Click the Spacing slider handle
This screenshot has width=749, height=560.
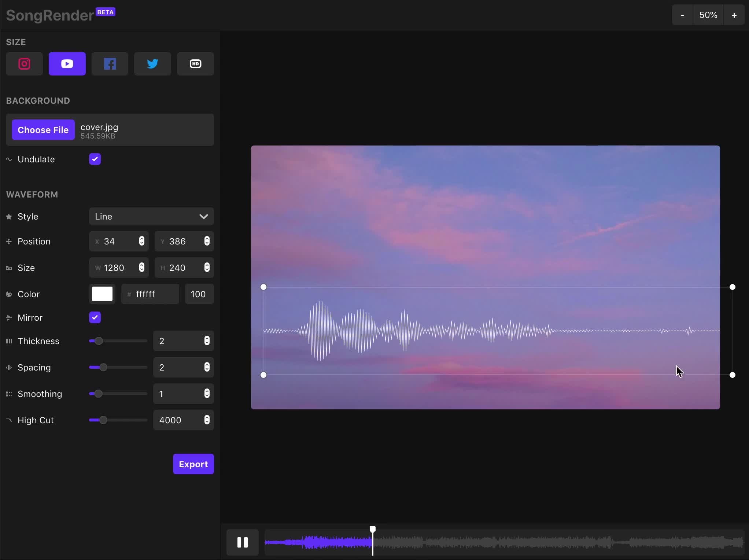click(x=103, y=367)
